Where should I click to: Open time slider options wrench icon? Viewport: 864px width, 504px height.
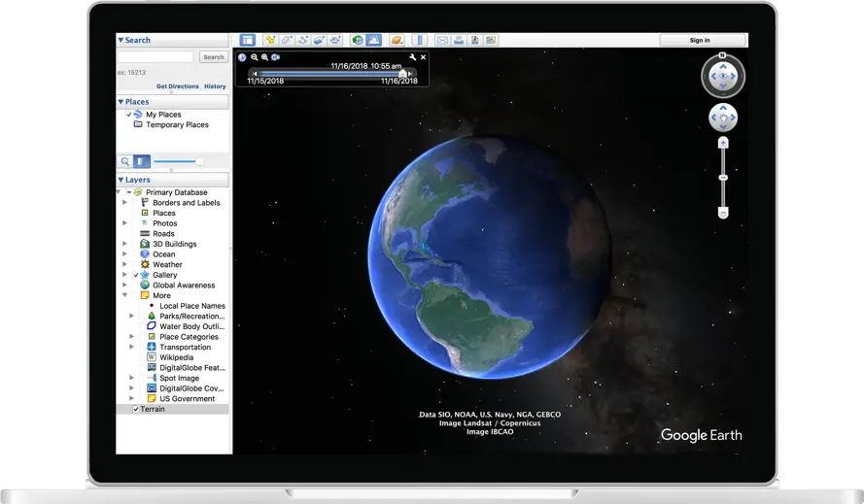412,57
